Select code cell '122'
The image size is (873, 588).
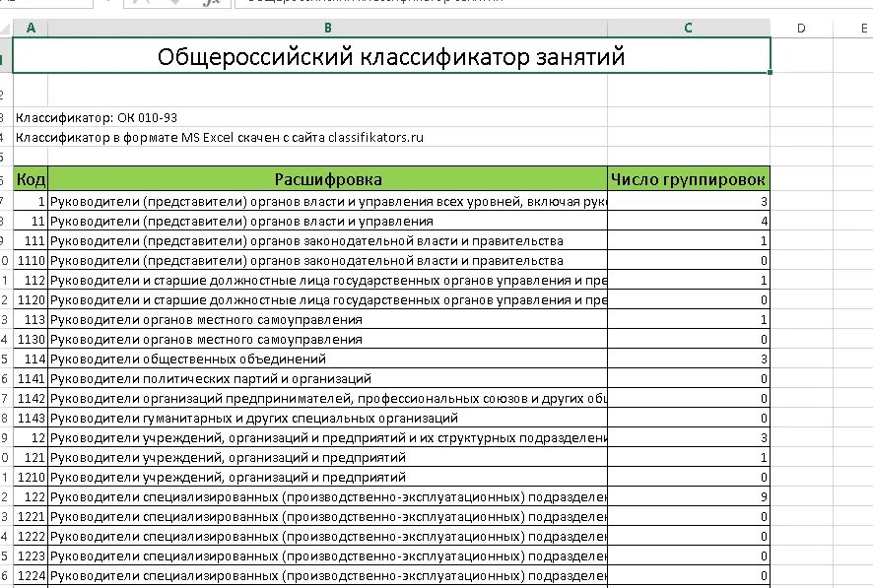click(x=31, y=496)
